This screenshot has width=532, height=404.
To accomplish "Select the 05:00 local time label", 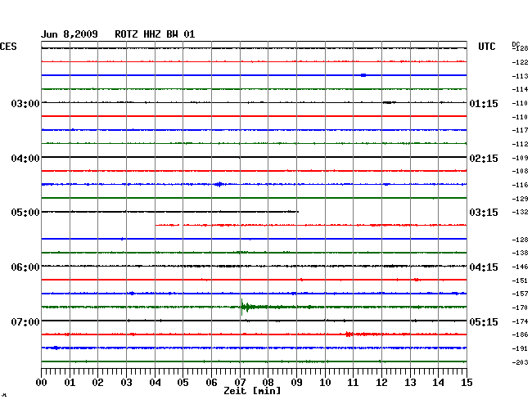I will [25, 213].
